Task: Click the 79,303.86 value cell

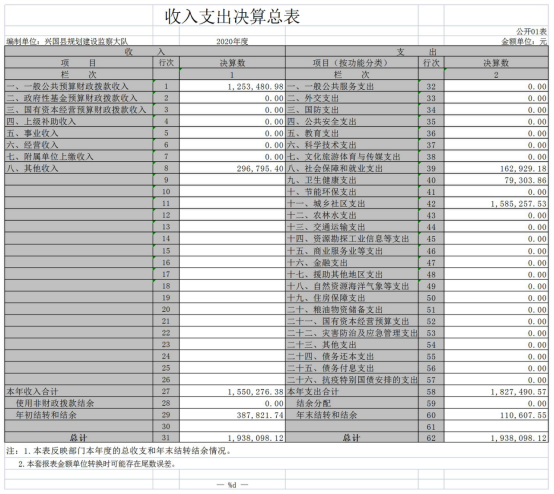Action: point(496,180)
